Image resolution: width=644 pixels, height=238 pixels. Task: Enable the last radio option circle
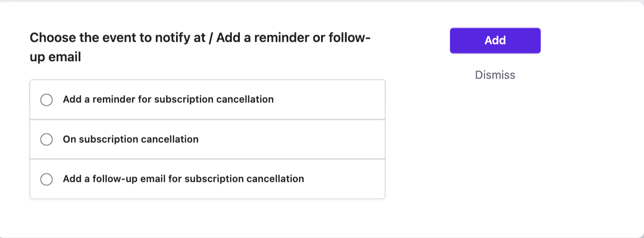pos(47,179)
